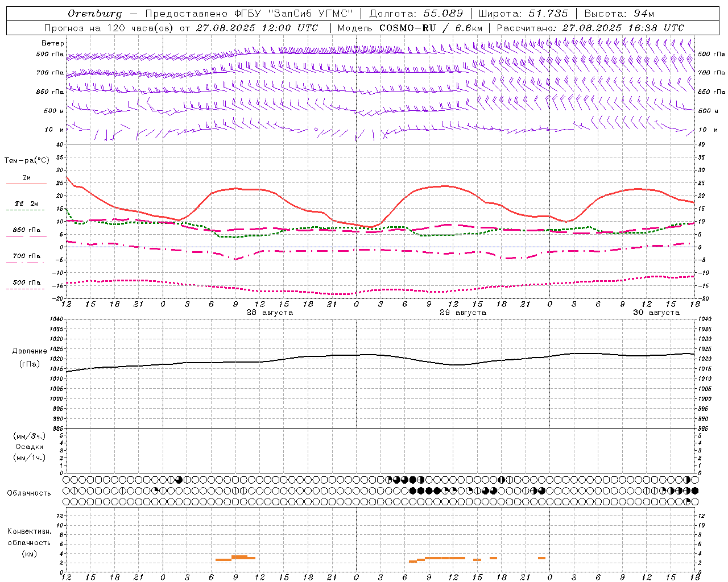Click the Широта: 51.735 value

coord(523,14)
